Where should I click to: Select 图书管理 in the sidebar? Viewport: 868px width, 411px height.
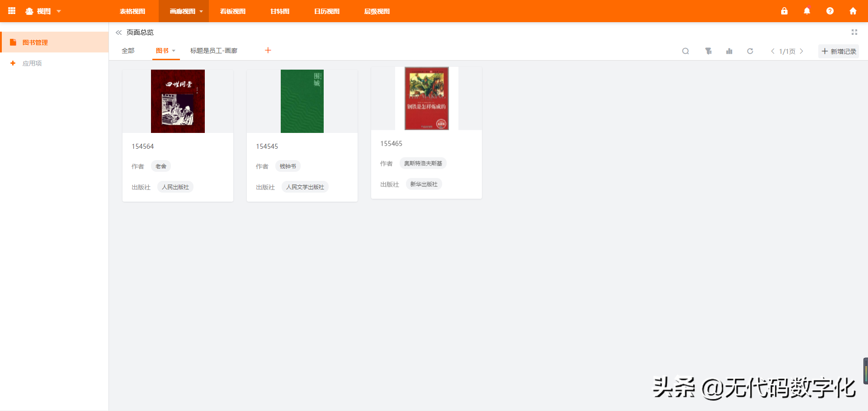click(x=54, y=42)
